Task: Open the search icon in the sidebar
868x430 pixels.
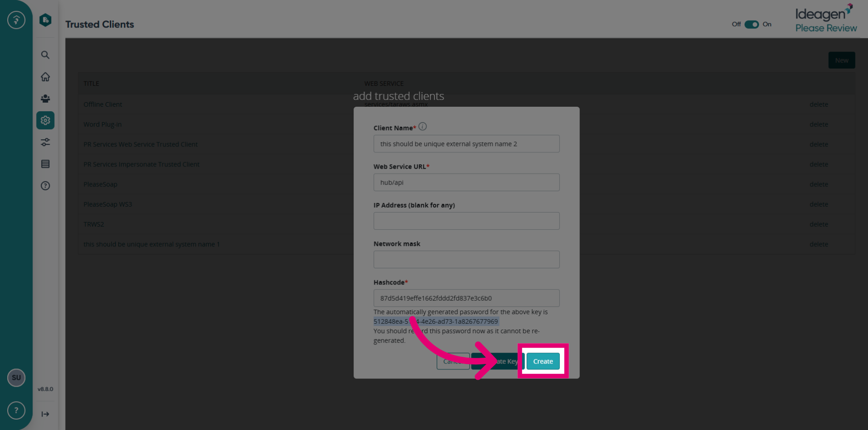Action: [x=45, y=55]
